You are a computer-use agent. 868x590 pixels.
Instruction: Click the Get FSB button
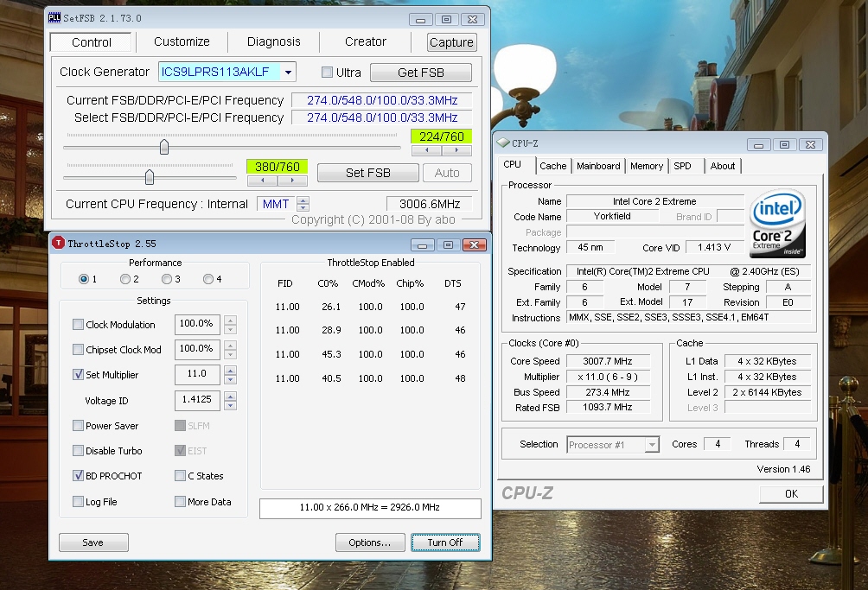[421, 73]
